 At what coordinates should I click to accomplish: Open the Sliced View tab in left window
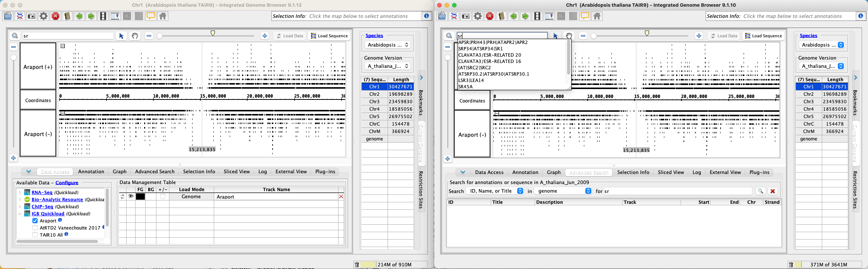[236, 172]
